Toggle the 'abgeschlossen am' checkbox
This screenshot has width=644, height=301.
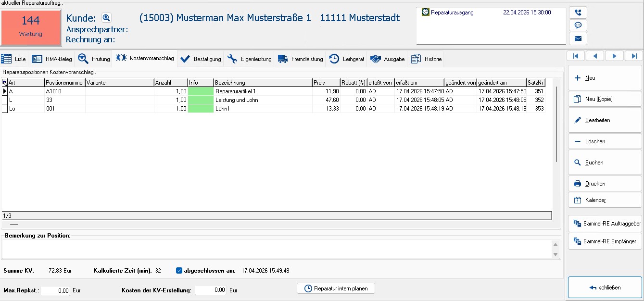tap(179, 271)
